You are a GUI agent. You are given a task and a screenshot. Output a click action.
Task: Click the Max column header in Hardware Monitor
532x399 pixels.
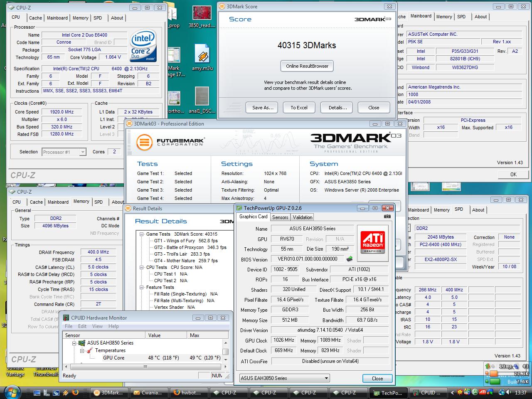pos(208,335)
